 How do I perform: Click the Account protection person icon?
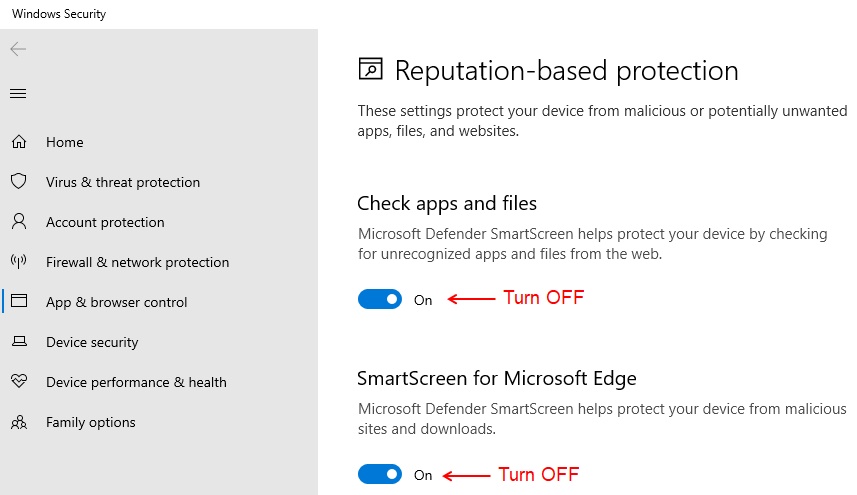[19, 221]
